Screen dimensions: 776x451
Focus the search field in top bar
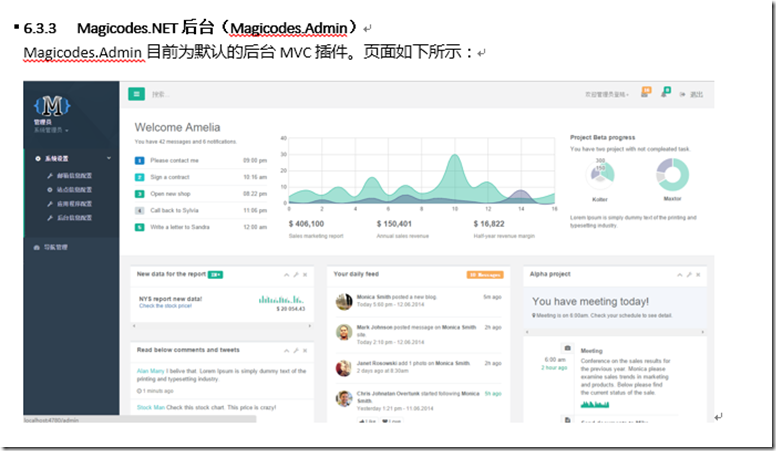pos(161,94)
